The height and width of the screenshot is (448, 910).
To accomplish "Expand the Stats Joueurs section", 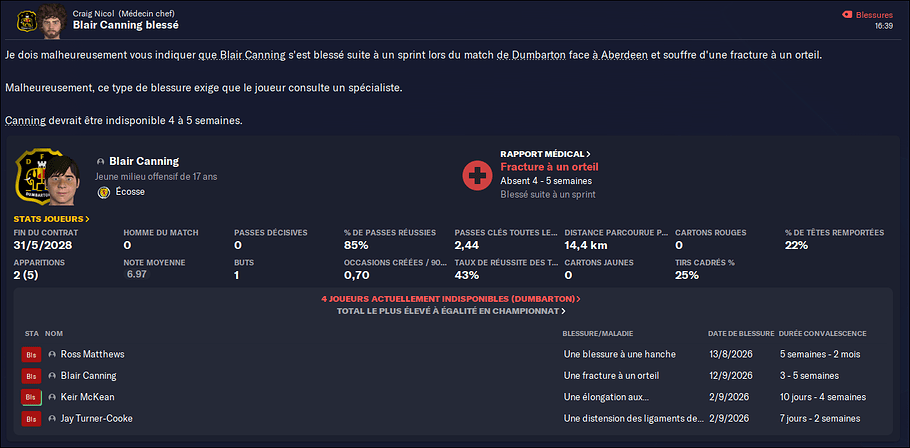I will (x=52, y=219).
